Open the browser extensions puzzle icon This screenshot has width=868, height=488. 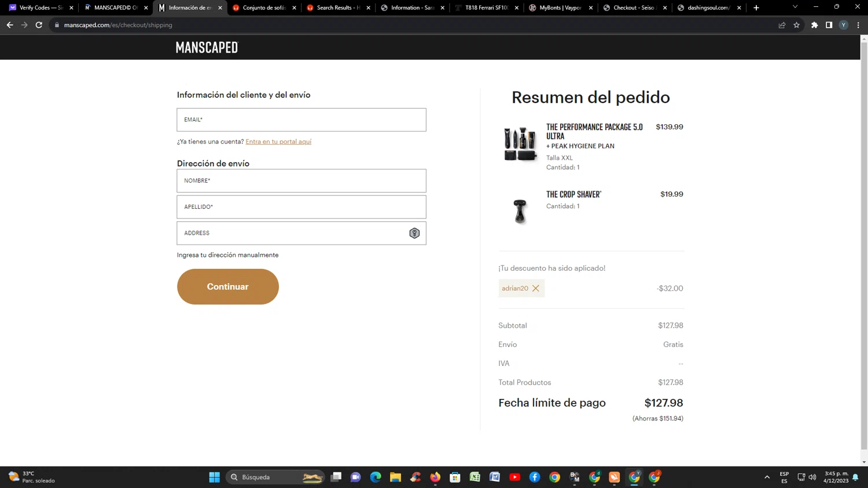pyautogui.click(x=814, y=25)
